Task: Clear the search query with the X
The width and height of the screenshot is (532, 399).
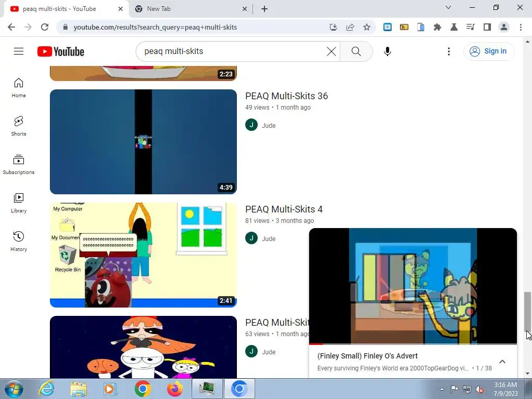Action: [331, 51]
